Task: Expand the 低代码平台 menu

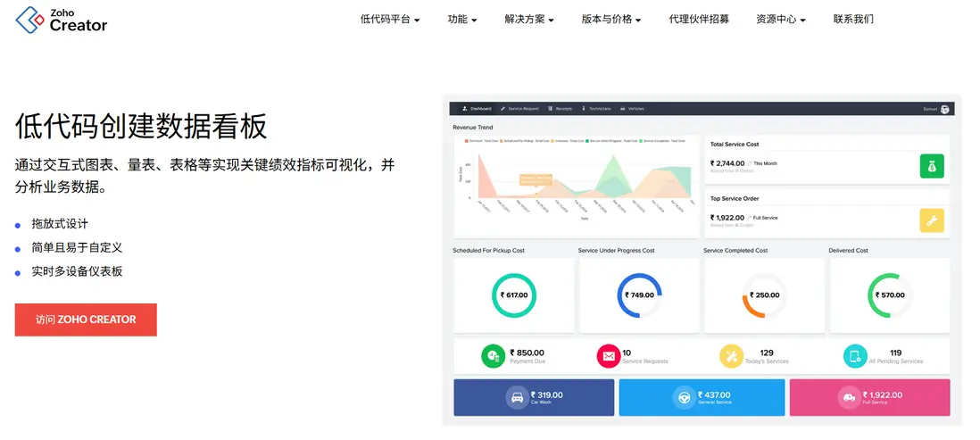Action: [390, 20]
